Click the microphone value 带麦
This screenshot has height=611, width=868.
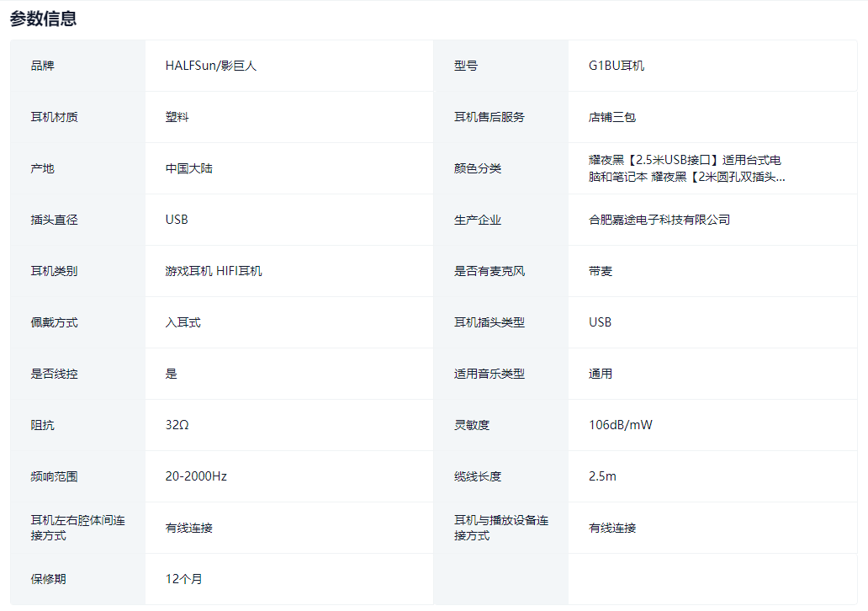(x=601, y=271)
